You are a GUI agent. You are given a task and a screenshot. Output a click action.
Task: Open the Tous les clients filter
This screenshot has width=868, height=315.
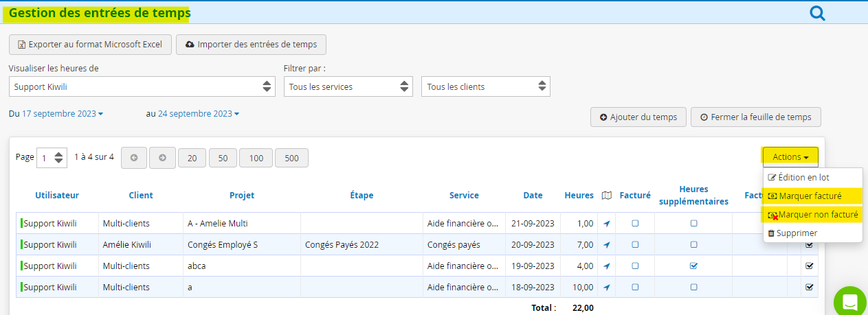point(485,86)
